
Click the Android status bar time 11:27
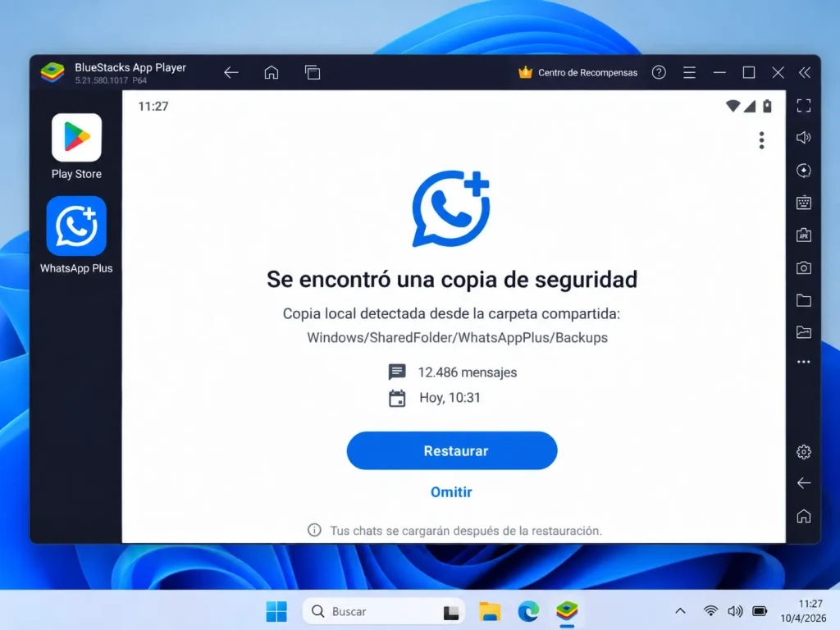coord(153,106)
